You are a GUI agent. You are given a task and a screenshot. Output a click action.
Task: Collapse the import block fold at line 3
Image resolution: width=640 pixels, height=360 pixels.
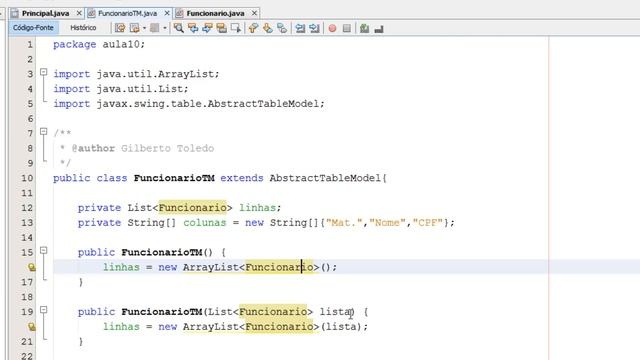pyautogui.click(x=44, y=73)
